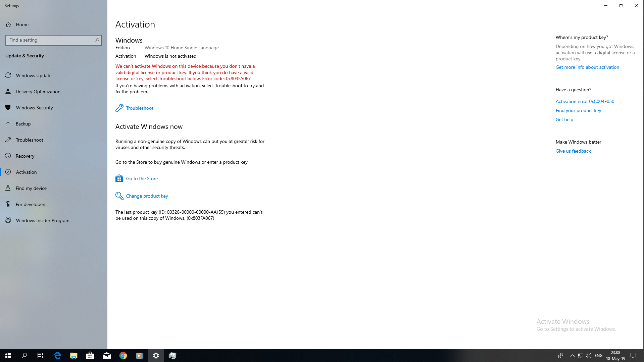Viewport: 644px width, 362px height.
Task: Click Go to the Store link
Action: (142, 178)
